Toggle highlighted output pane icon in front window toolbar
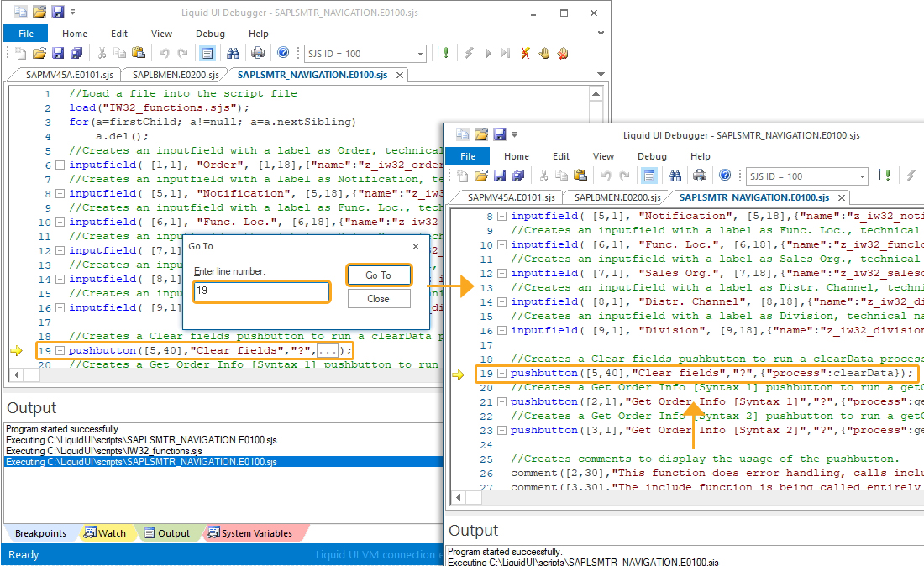Image resolution: width=924 pixels, height=566 pixels. (648, 176)
